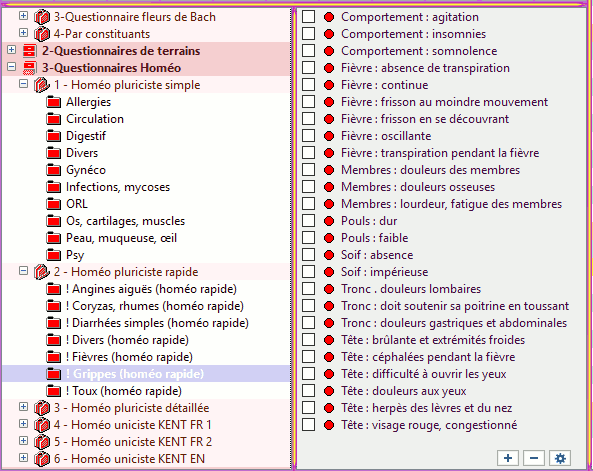Tick the Soif : impérieuse checkbox

(x=308, y=272)
